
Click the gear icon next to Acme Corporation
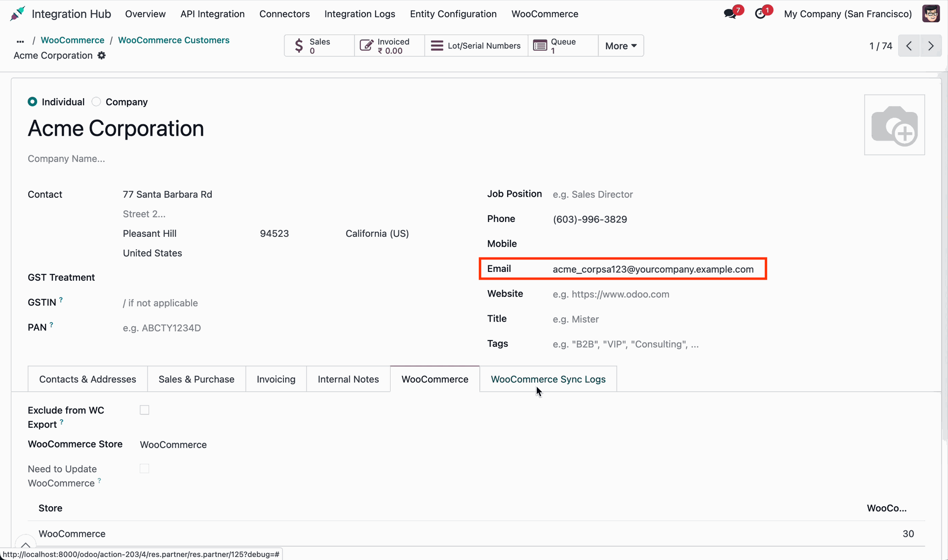pos(102,55)
